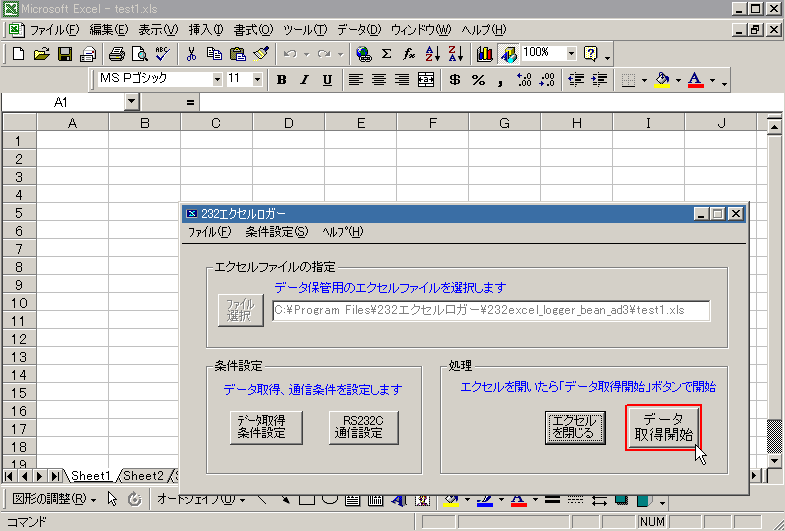Toggle Underline formatting
785x531 pixels.
pos(327,80)
